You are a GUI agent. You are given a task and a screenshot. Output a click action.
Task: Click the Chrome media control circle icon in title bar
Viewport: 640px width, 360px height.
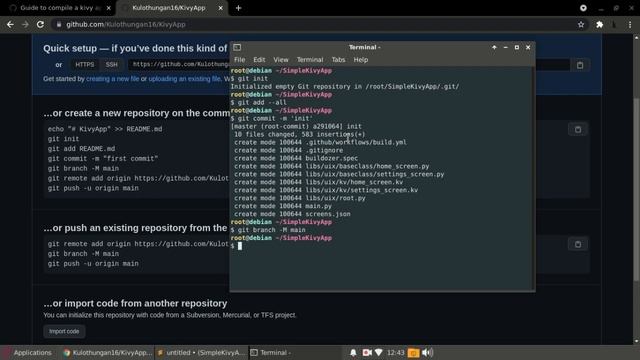(583, 8)
